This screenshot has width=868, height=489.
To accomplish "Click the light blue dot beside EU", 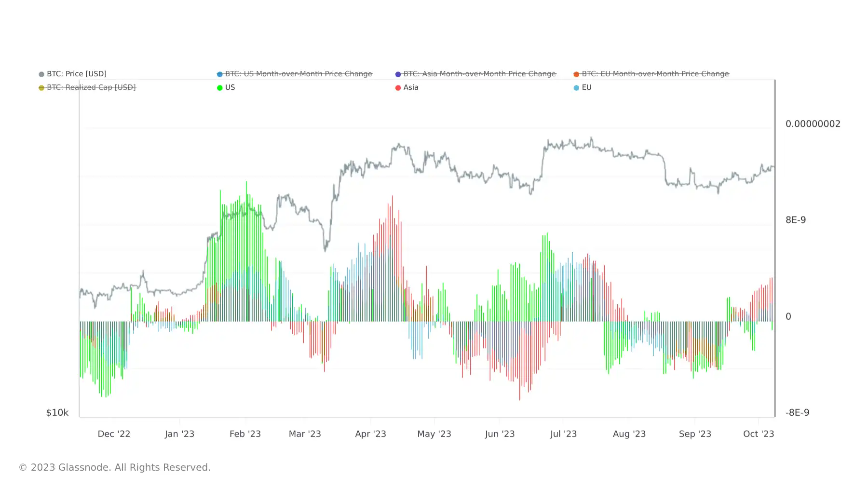I will [x=576, y=88].
